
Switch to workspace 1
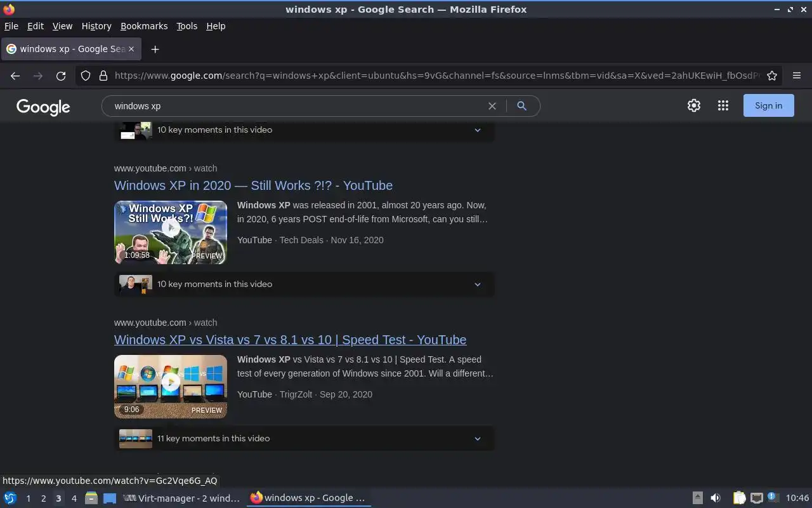point(28,498)
